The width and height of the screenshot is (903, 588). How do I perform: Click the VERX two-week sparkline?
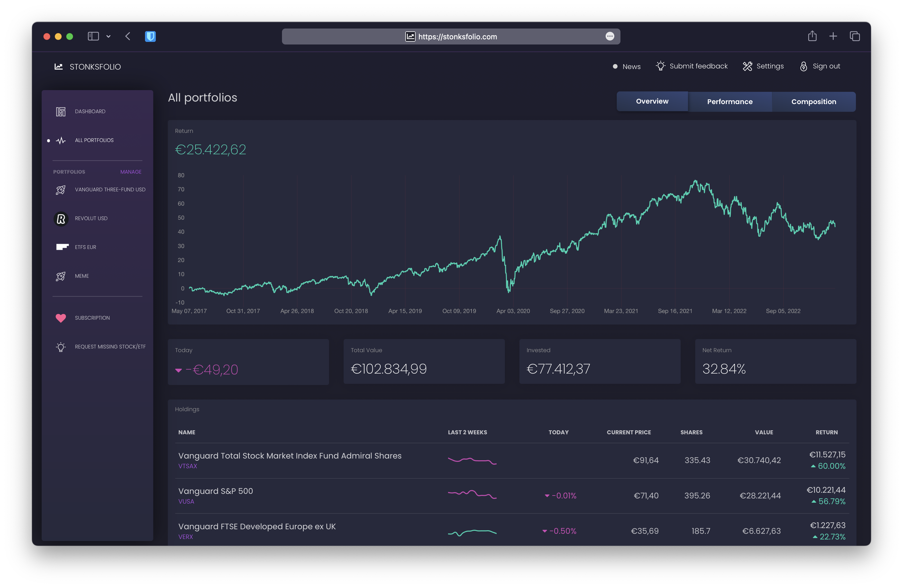[472, 532]
